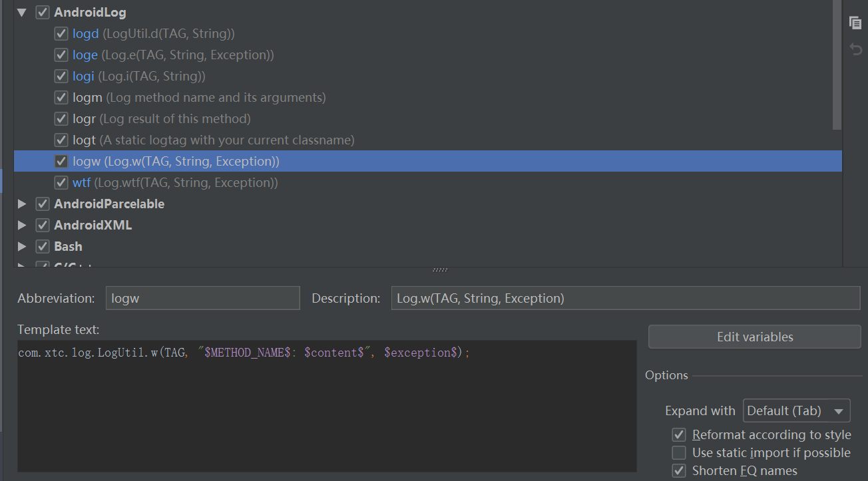Uncheck the Bash group checkbox
Viewport: 868px width, 481px height.
[x=42, y=246]
